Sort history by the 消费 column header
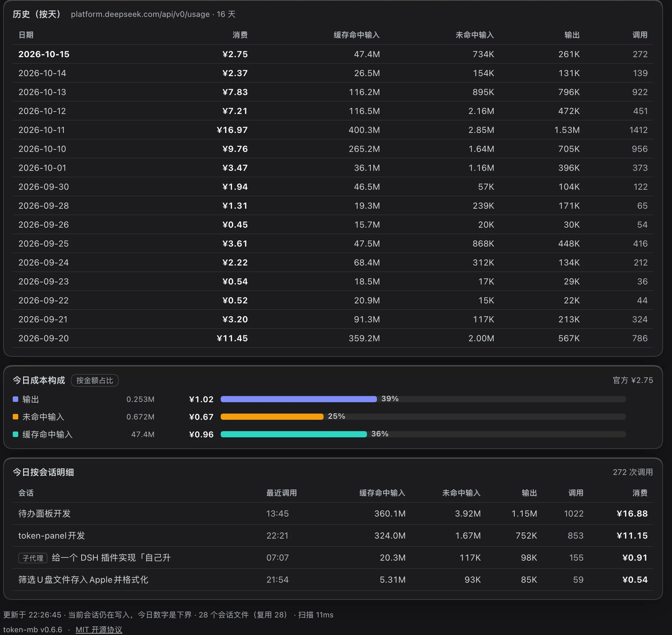 (240, 35)
